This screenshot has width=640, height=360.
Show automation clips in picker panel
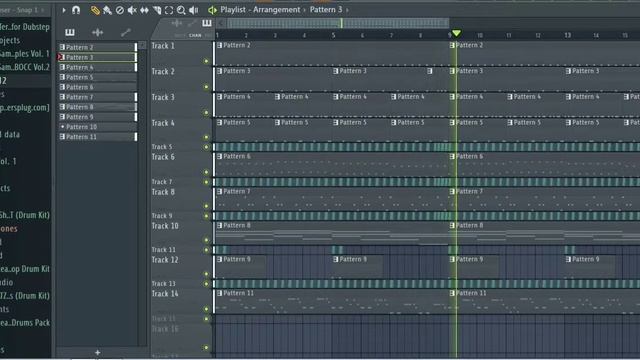click(x=126, y=32)
